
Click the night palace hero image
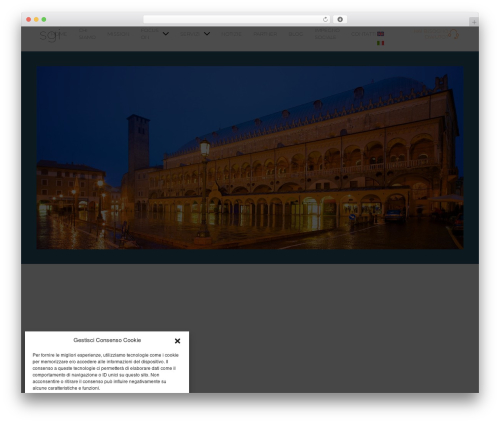click(250, 157)
